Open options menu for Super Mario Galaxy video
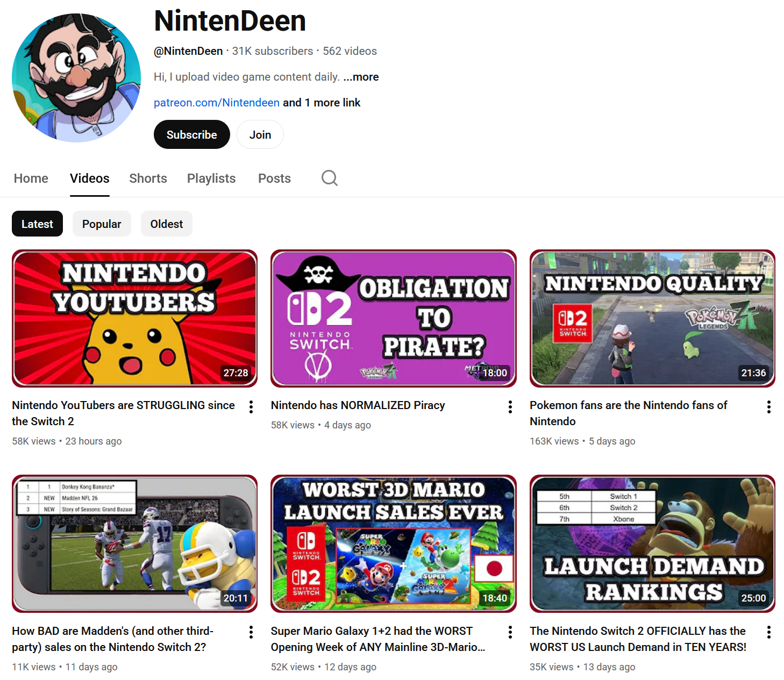Image resolution: width=784 pixels, height=680 pixels. pos(510,632)
